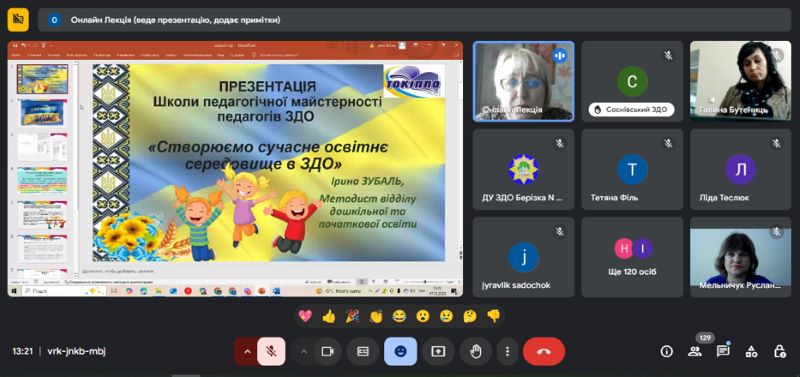
Task: Enable closed captions
Action: pos(363,351)
